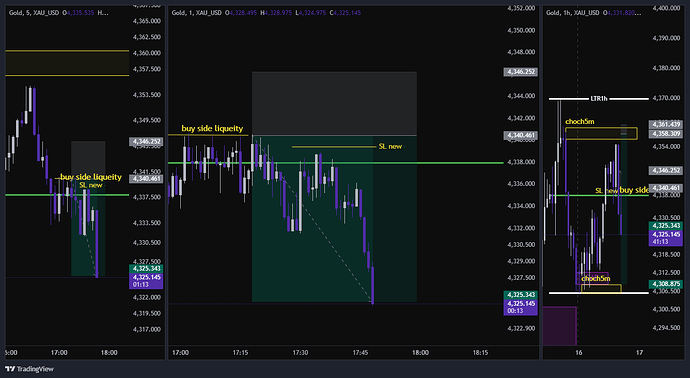This screenshot has height=378, width=690.
Task: Click the 4,358.309 price tag on the 1h axis
Action: tap(666, 133)
